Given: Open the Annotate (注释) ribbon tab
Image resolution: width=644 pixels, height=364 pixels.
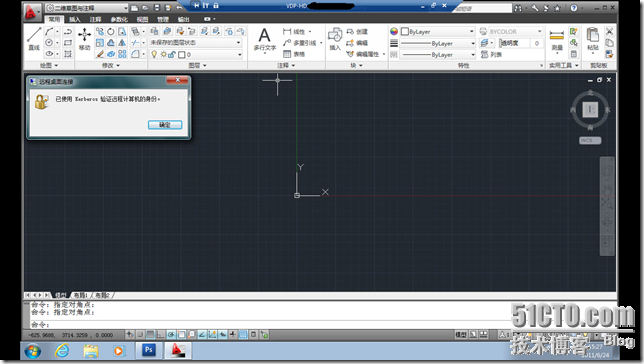Looking at the screenshot, I should tap(96, 19).
